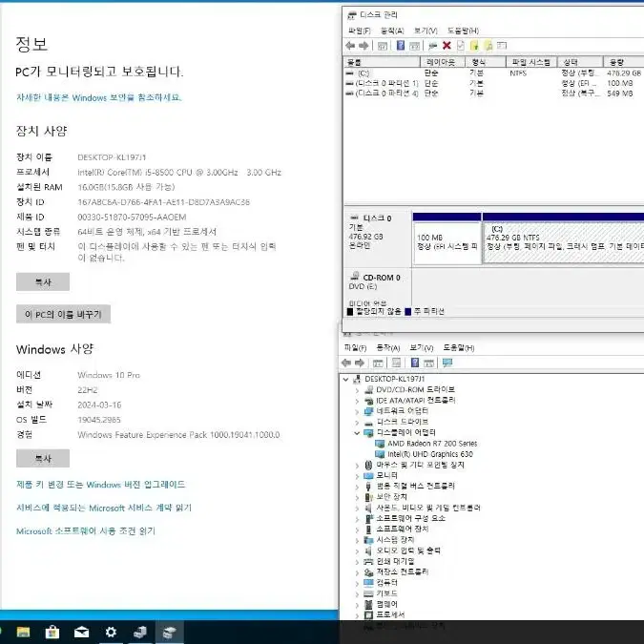Image resolution: width=644 pixels, height=644 pixels.
Task: Click CD-ROM 0 disc icon in Disk Management
Action: tap(355, 276)
